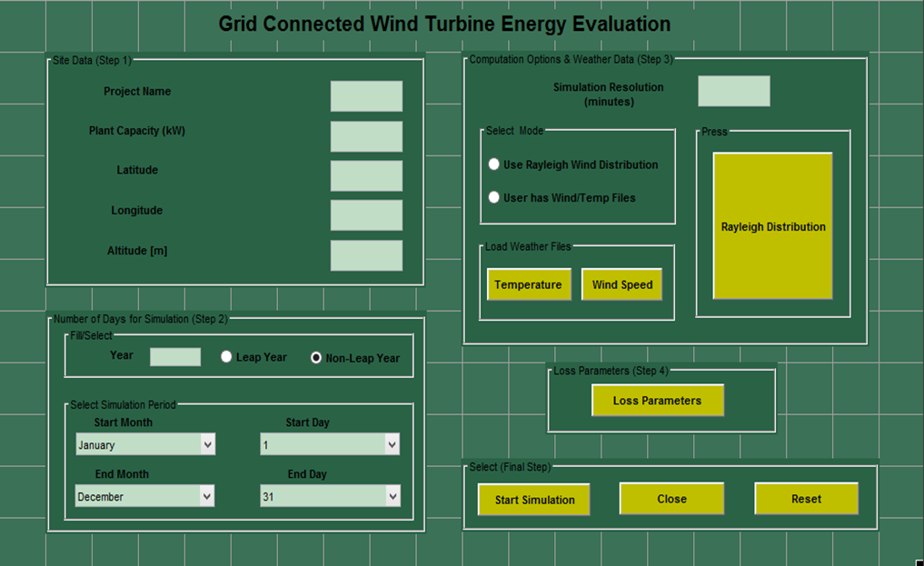Click the Project Name input field
The image size is (924, 566).
tap(366, 96)
